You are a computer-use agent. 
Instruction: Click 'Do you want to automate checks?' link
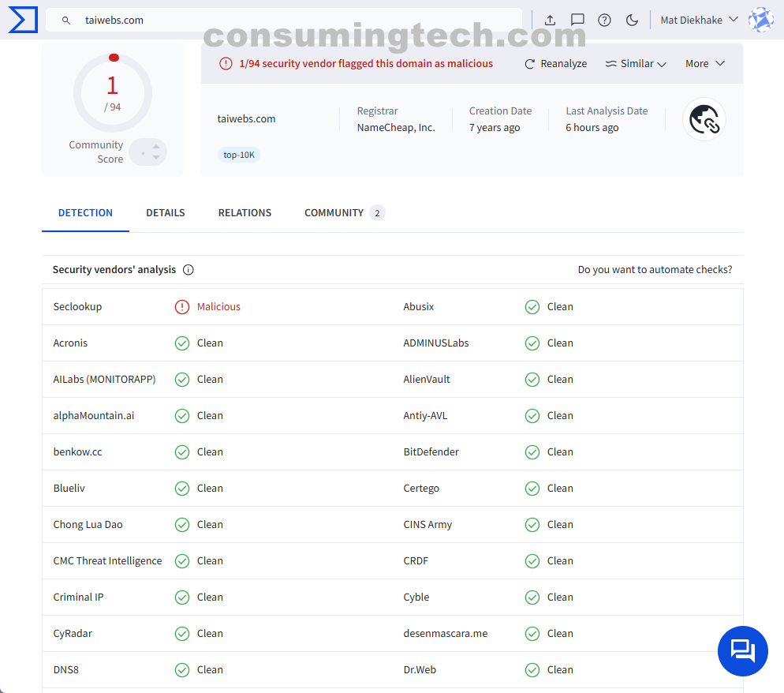655,270
